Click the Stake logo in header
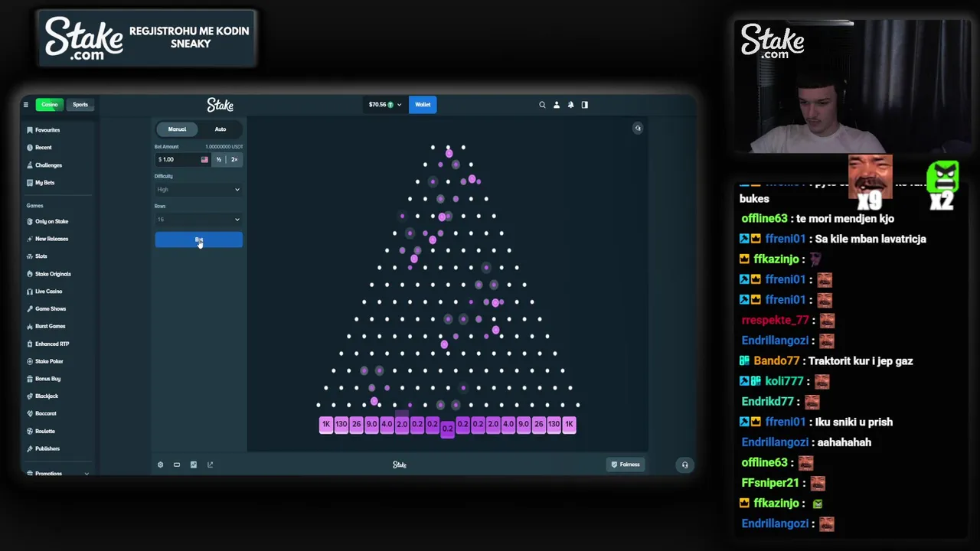The height and width of the screenshot is (551, 980). tap(220, 105)
